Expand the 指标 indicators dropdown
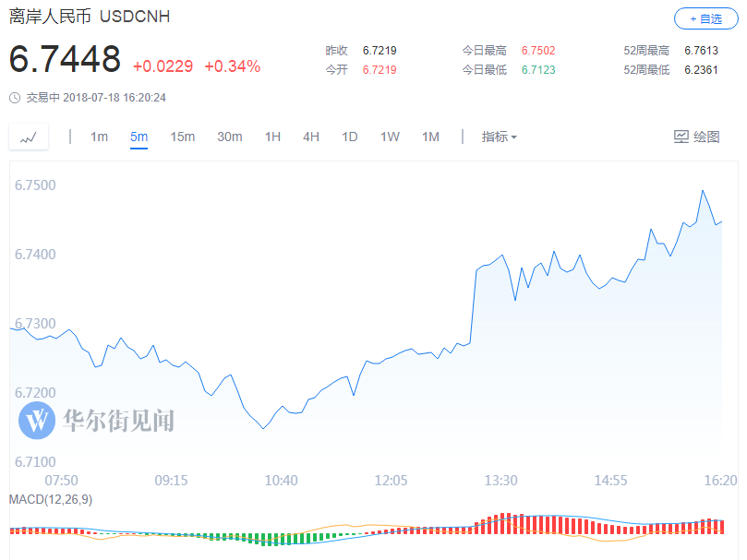747x560 pixels. [x=499, y=137]
